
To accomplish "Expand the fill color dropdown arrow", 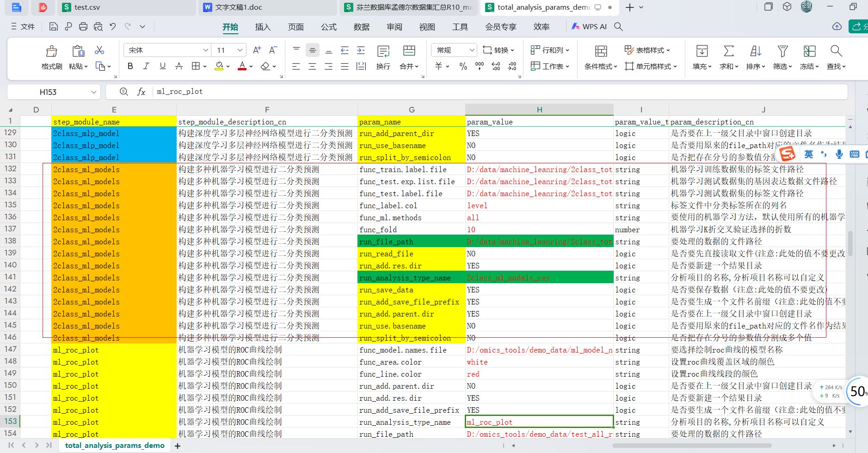I will 228,67.
